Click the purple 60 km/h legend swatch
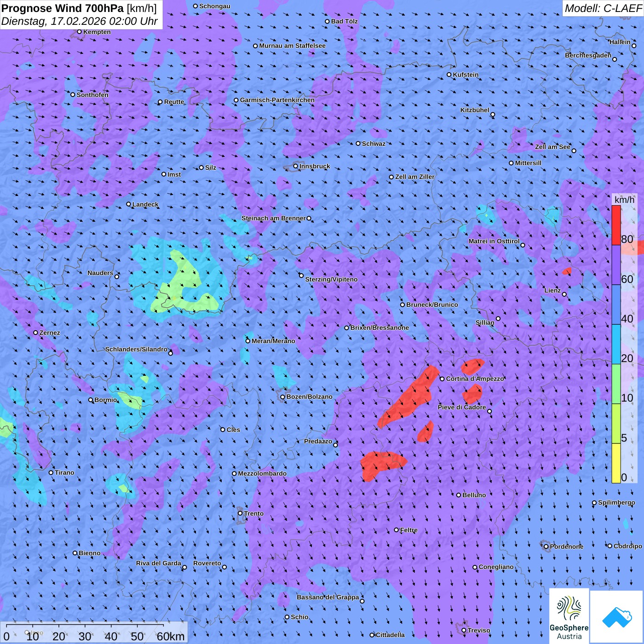Viewport: 644px width, 644px height. pyautogui.click(x=616, y=265)
